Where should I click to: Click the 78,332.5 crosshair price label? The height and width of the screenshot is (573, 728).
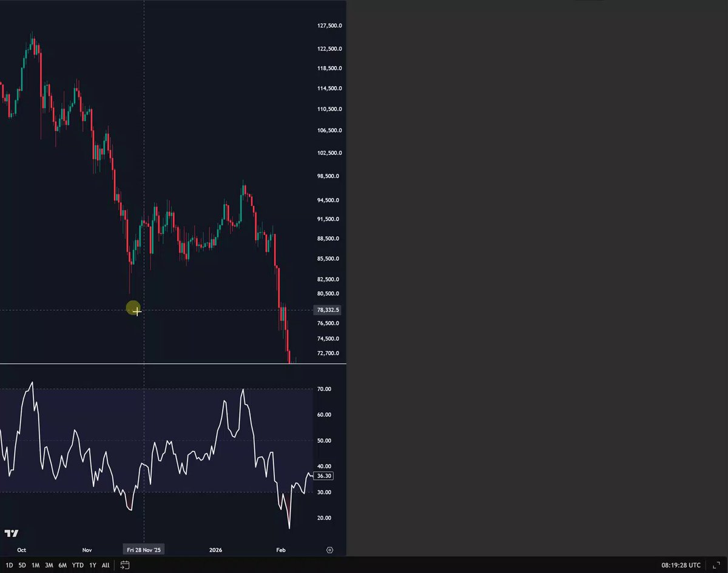coord(328,310)
